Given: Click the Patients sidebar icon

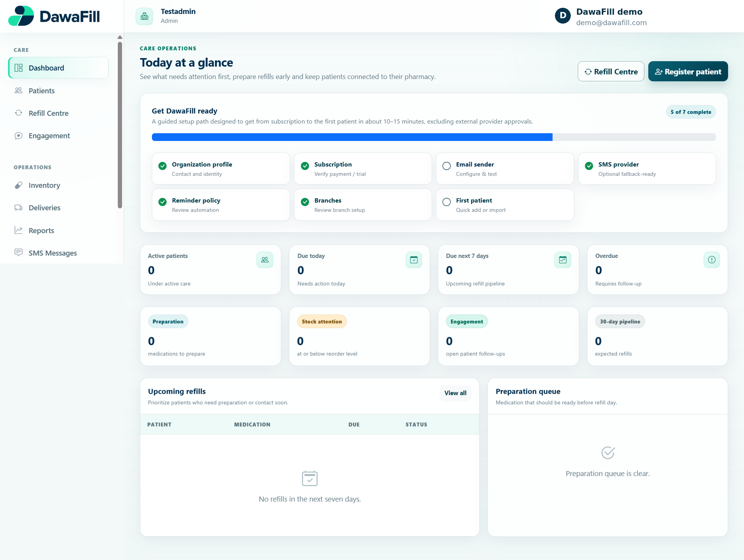Looking at the screenshot, I should click(19, 90).
